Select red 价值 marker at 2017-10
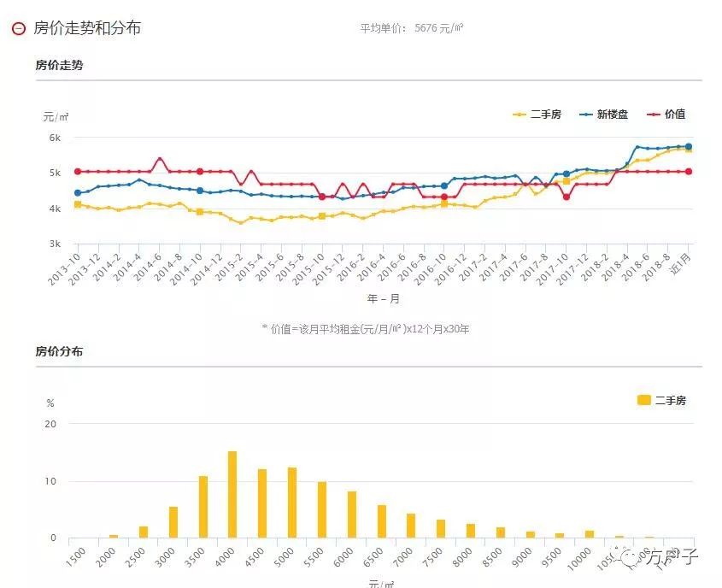This screenshot has width=722, height=588. tap(566, 197)
